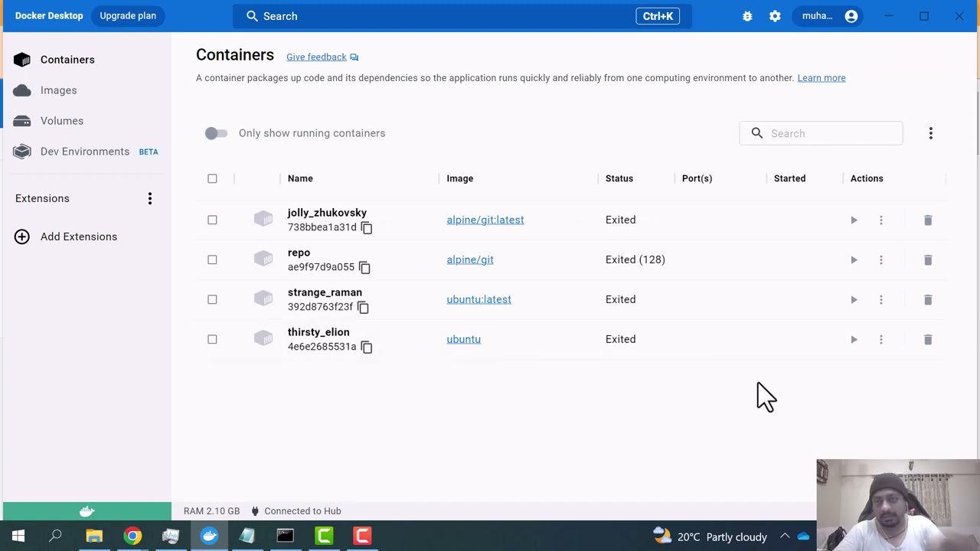Click the Docker whale status icon

(x=87, y=511)
